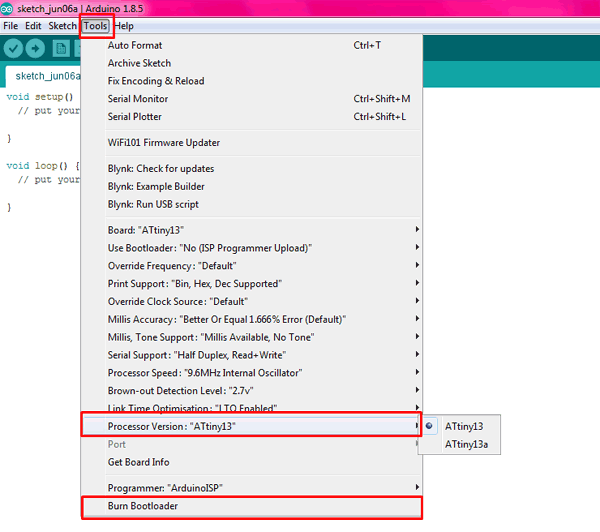Open the Millis Accuracy submenu
The image size is (600, 532).
point(252,319)
